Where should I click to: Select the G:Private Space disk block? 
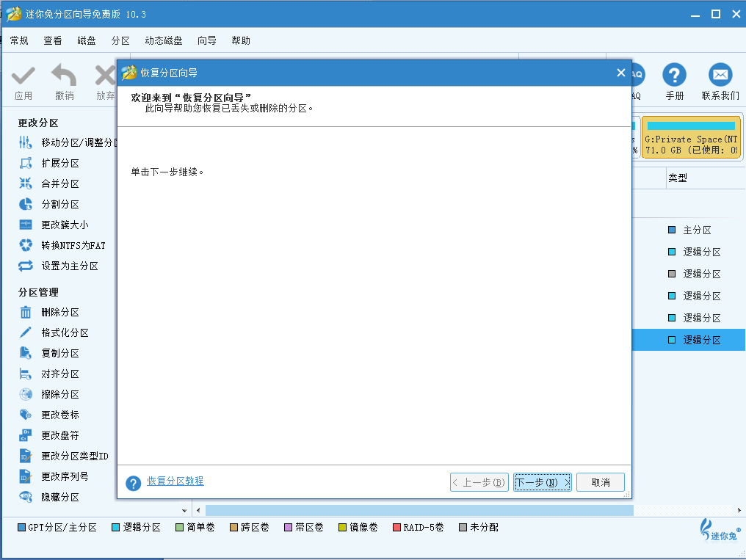coord(691,138)
